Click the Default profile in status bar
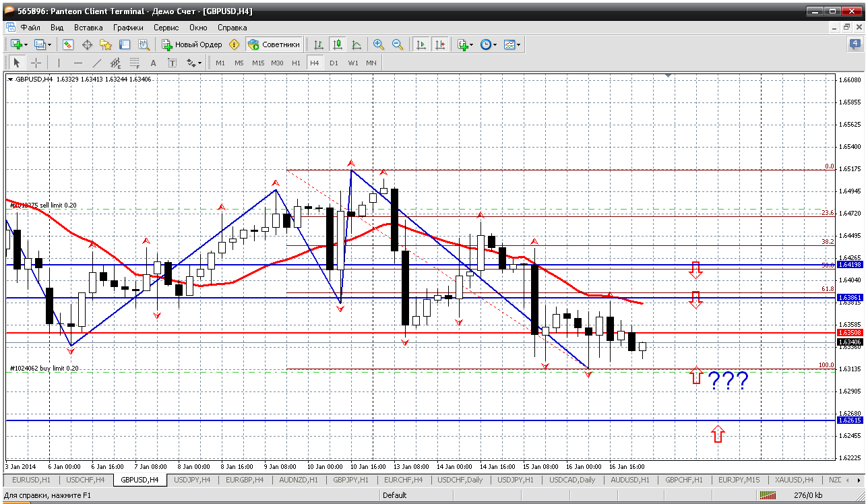The image size is (868, 504). 395,495
